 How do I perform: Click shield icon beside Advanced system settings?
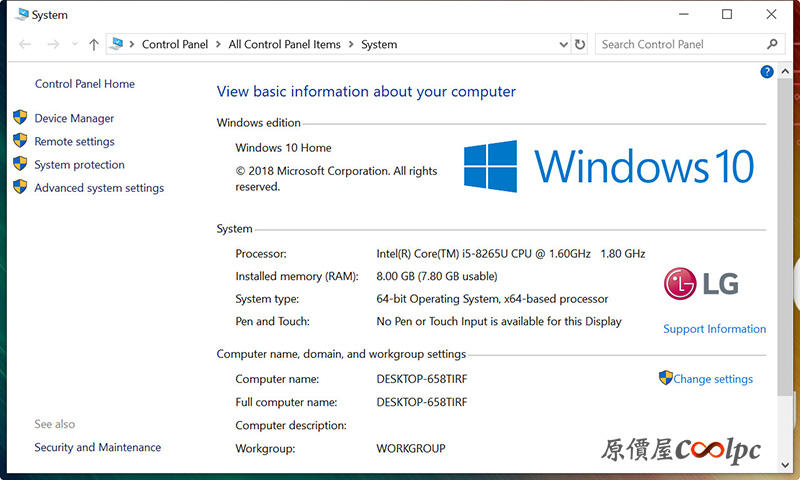click(x=20, y=186)
